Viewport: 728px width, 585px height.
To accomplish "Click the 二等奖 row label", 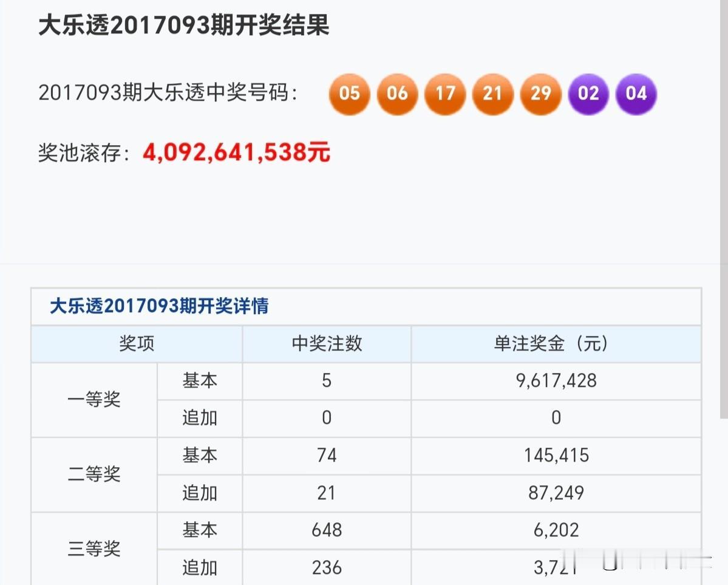I will click(x=94, y=475).
